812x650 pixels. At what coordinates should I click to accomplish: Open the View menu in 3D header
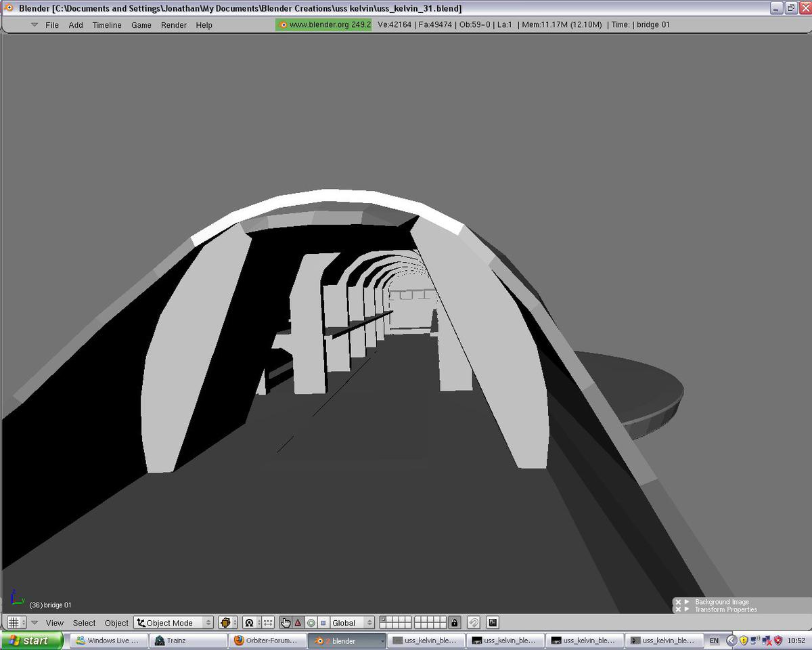55,623
